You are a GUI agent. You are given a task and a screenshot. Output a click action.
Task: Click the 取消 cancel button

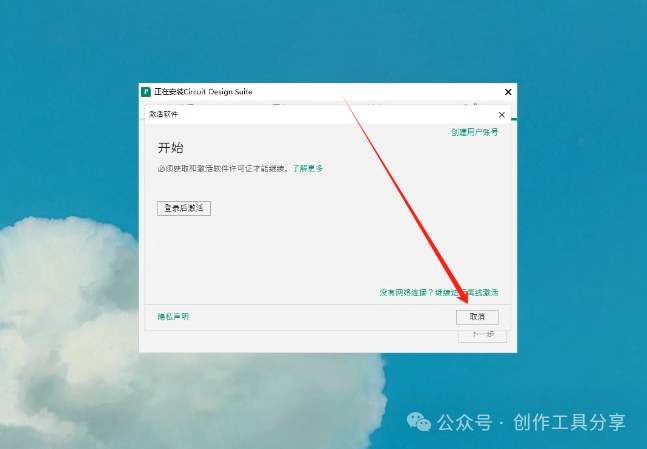(x=477, y=317)
